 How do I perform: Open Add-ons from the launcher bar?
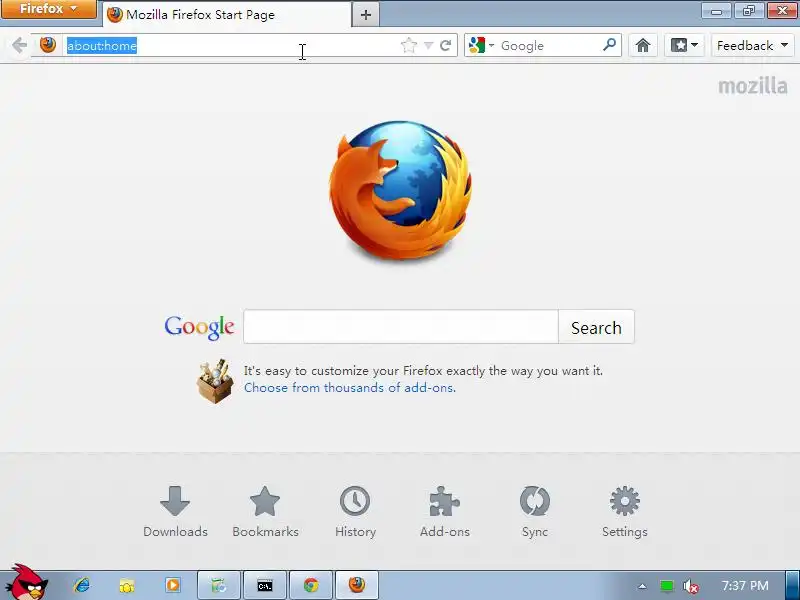pyautogui.click(x=445, y=512)
